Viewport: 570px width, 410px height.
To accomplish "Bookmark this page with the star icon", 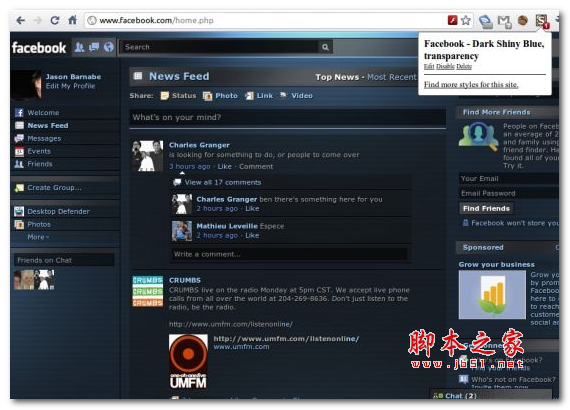I will 466,20.
